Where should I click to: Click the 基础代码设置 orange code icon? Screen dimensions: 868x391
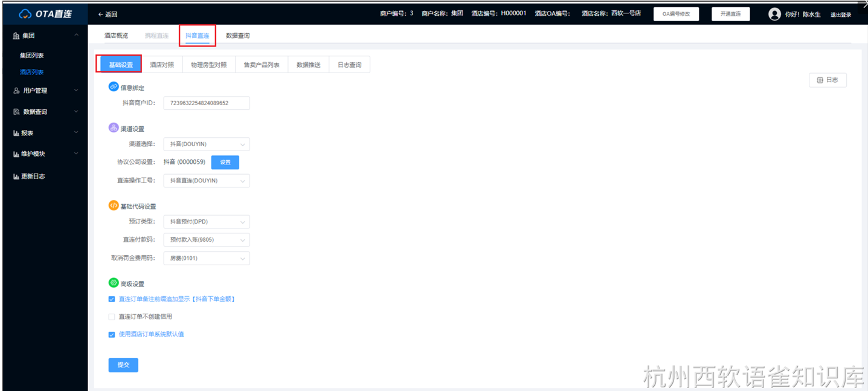point(113,205)
